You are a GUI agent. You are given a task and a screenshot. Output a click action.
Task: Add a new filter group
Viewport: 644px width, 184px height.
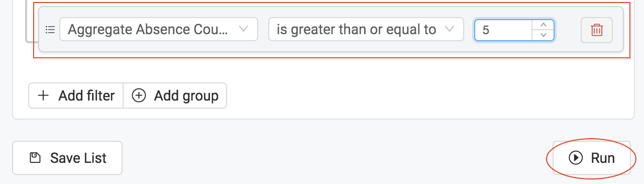pos(175,96)
